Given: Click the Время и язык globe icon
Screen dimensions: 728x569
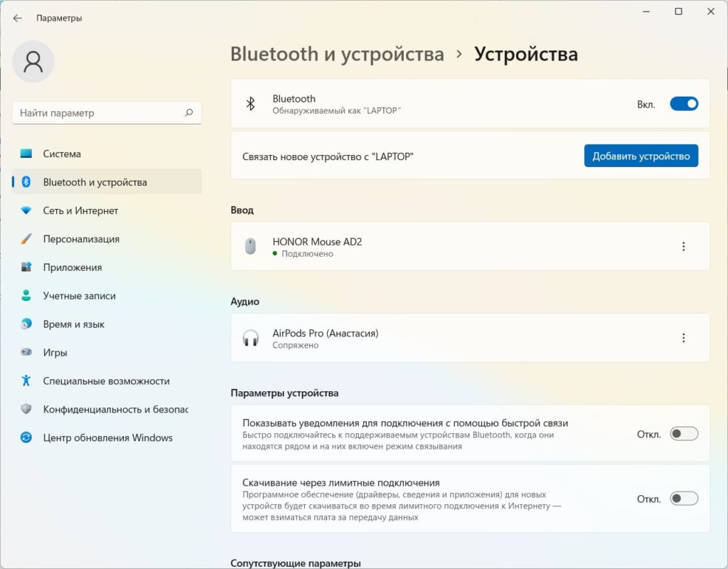Looking at the screenshot, I should tap(26, 324).
